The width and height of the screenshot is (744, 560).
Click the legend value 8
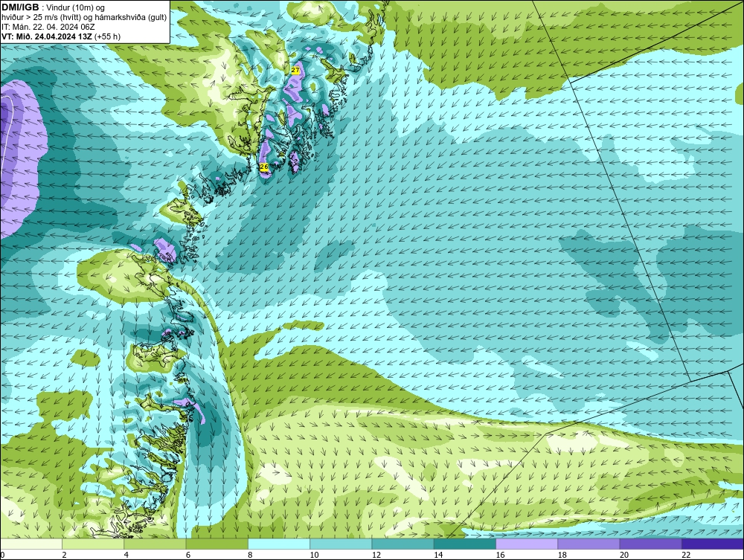(250, 555)
